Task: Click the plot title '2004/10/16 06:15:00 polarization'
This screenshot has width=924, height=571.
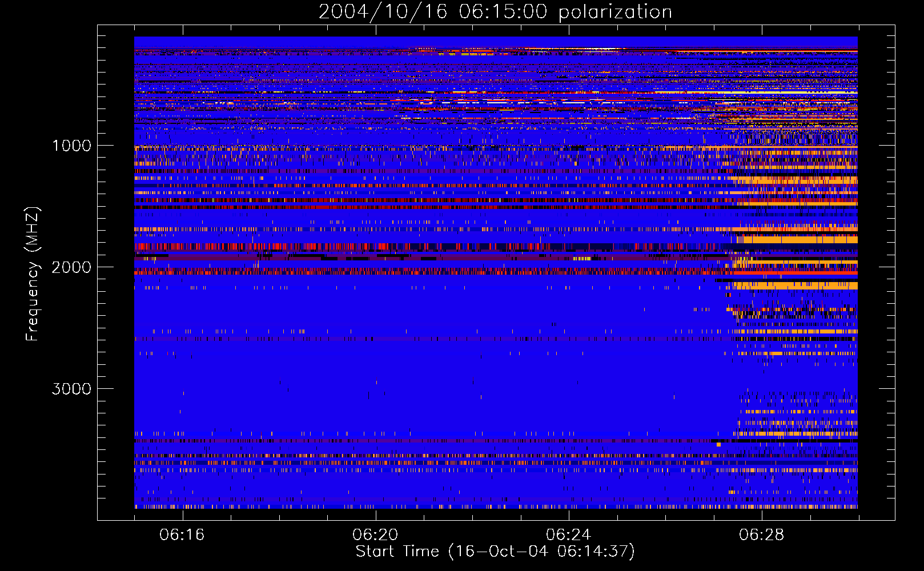Action: tap(495, 11)
